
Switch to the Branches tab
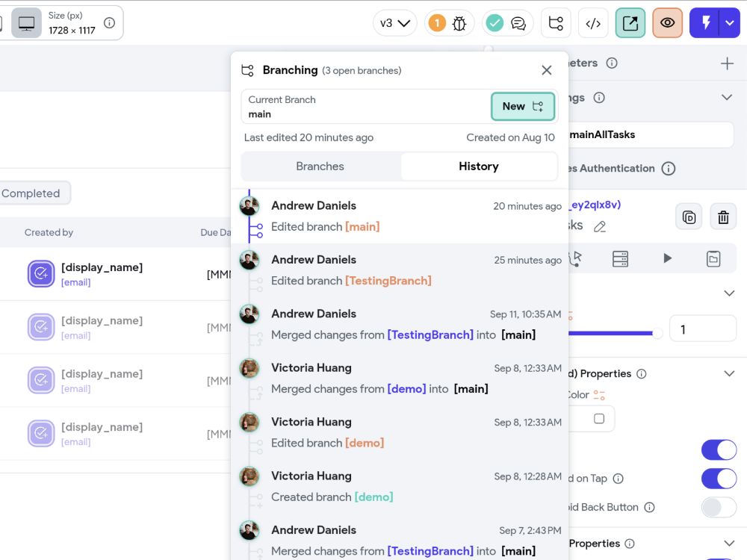pyautogui.click(x=320, y=167)
